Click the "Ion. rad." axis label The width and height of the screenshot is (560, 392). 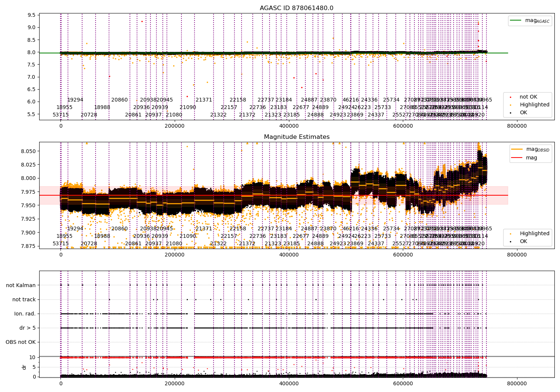[25, 314]
